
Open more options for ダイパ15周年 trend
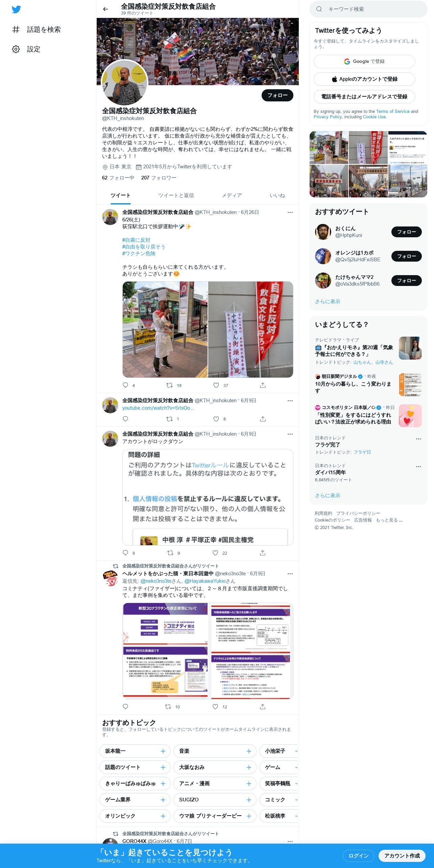coord(418,466)
